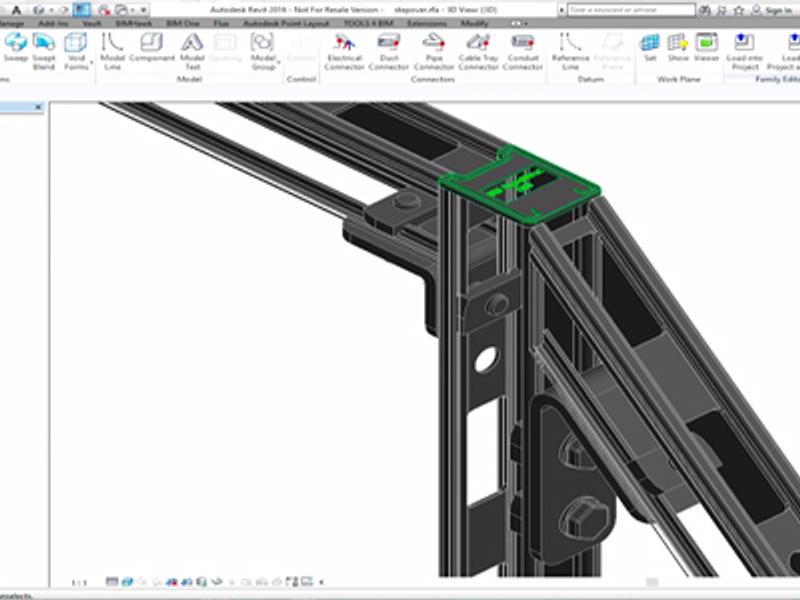Open the Add-Ins ribbon tab
This screenshot has width=800, height=600.
click(54, 22)
